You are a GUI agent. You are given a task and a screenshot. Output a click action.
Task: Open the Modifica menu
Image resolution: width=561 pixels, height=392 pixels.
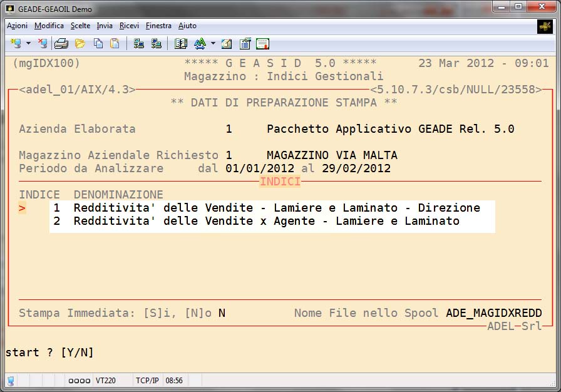point(49,26)
